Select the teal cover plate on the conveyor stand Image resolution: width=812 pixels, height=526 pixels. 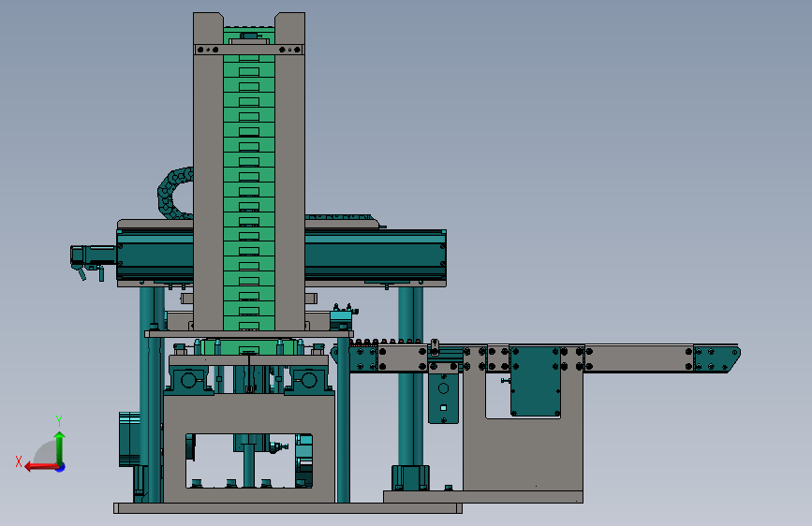(x=536, y=381)
